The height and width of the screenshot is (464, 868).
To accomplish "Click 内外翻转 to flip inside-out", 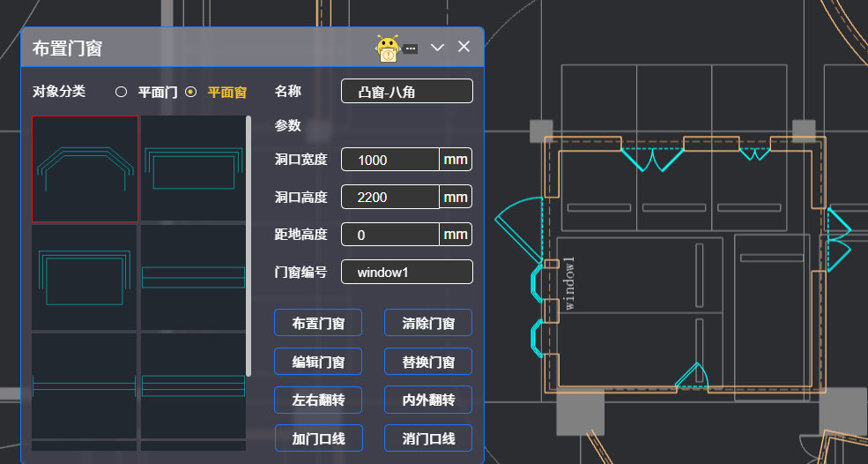I will (428, 400).
